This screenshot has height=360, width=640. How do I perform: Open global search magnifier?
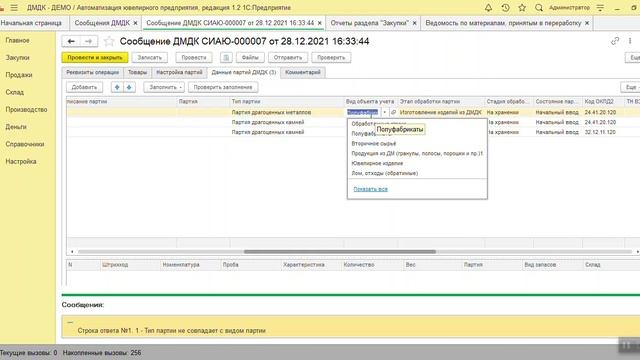coord(539,8)
